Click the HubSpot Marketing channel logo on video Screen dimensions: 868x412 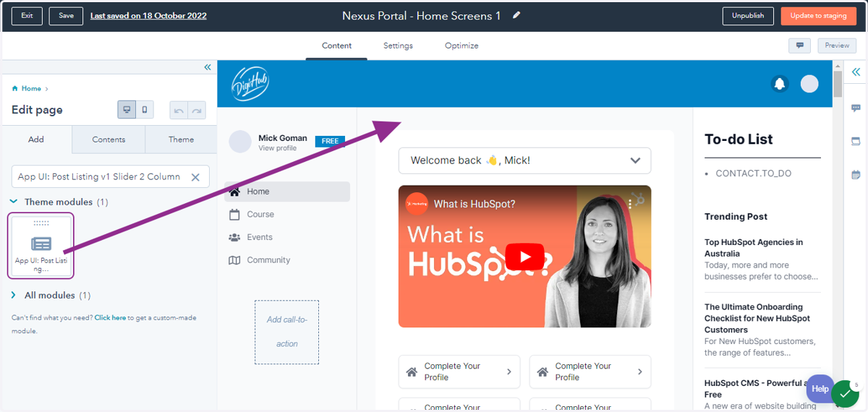[417, 204]
